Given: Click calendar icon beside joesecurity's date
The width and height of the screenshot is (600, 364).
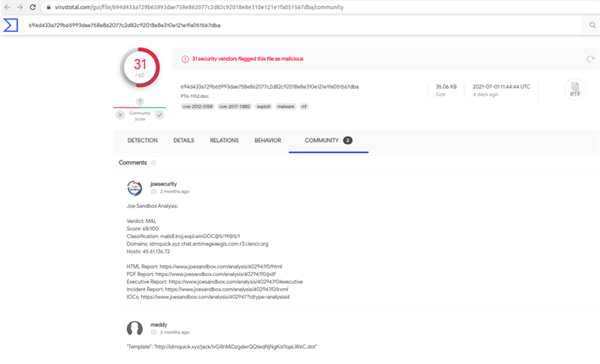Looking at the screenshot, I should pyautogui.click(x=154, y=192).
